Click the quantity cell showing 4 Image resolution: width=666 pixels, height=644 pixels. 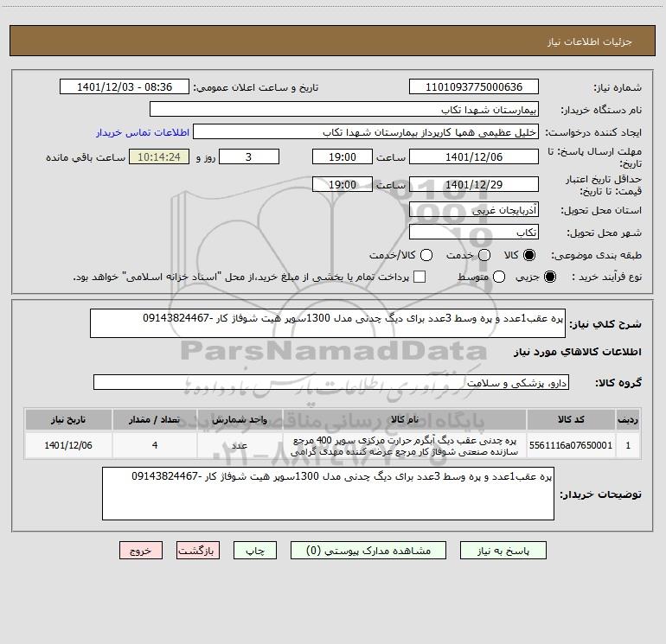(x=155, y=445)
